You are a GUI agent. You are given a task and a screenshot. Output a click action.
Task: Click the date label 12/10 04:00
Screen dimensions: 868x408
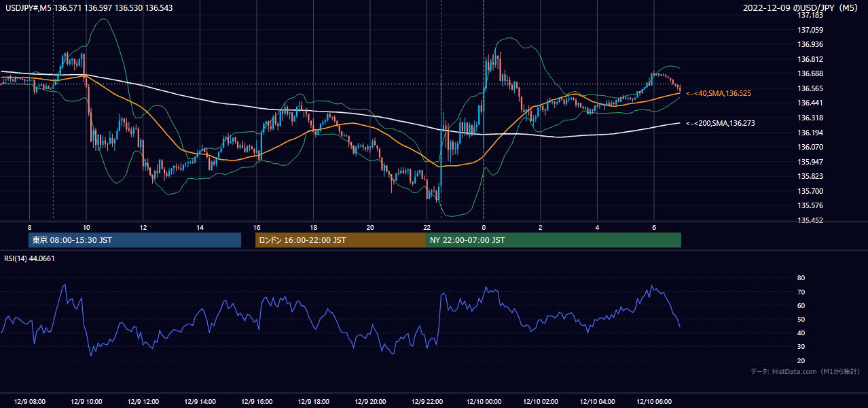[597, 402]
